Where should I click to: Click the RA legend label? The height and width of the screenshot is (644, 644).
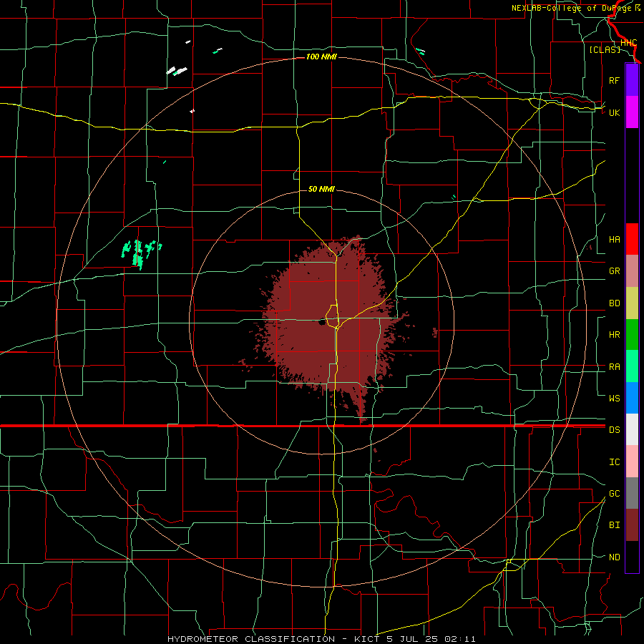614,367
